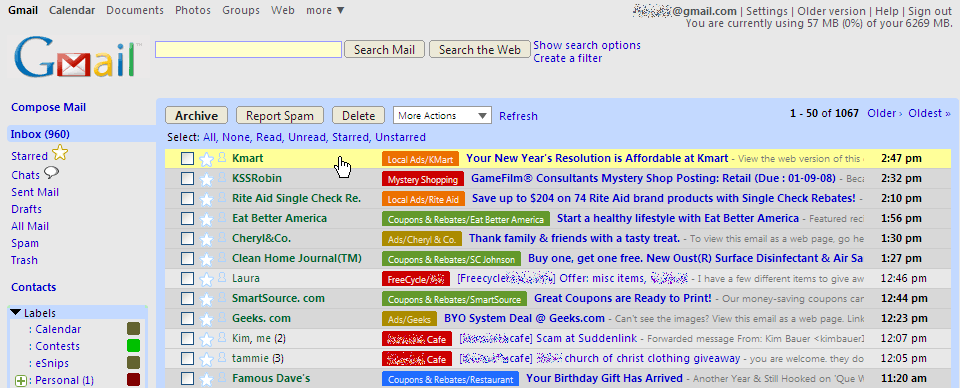Open Groups from the top bar
The width and height of the screenshot is (960, 388).
click(x=241, y=10)
